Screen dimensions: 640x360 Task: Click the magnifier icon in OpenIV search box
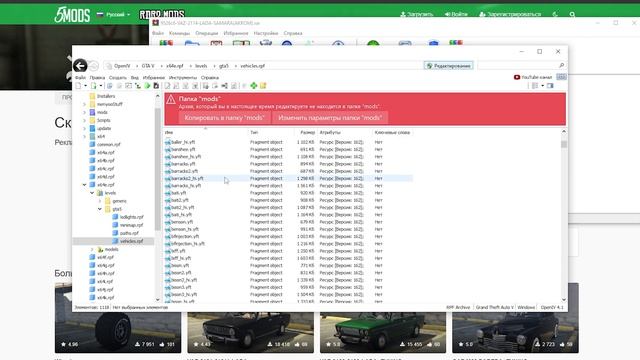(562, 65)
